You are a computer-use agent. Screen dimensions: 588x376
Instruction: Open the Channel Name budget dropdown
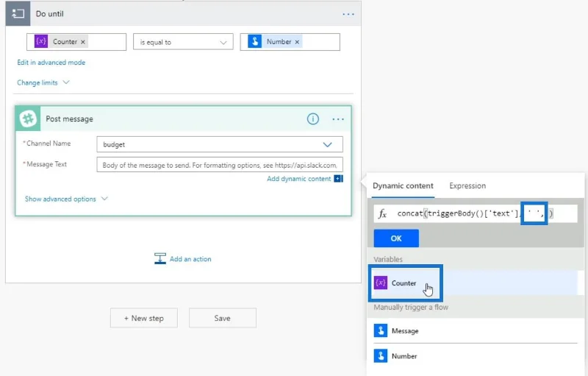220,144
